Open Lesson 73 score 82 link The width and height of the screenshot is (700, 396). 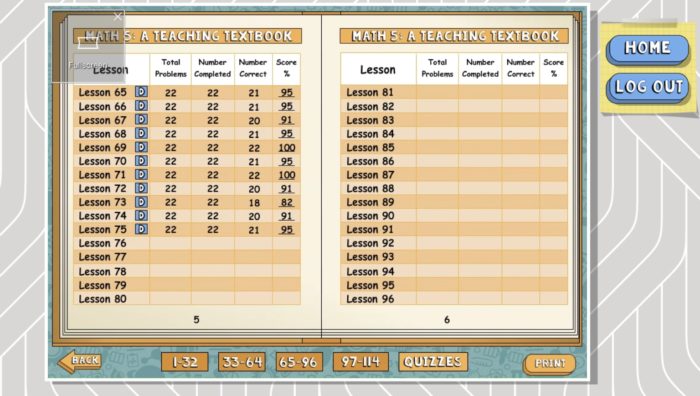pos(286,202)
